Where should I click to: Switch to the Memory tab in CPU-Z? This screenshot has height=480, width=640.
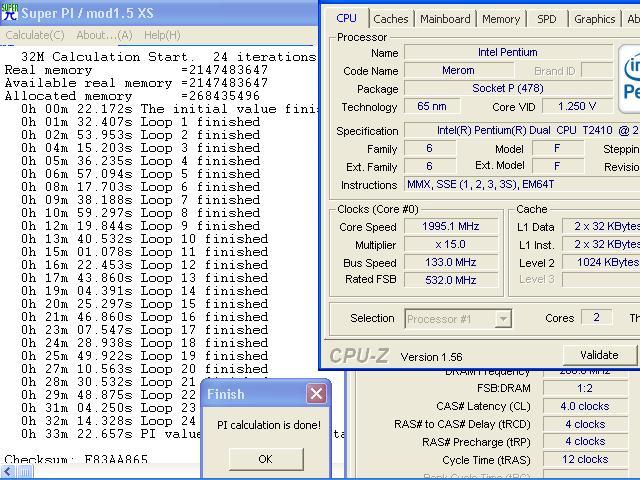click(501, 19)
